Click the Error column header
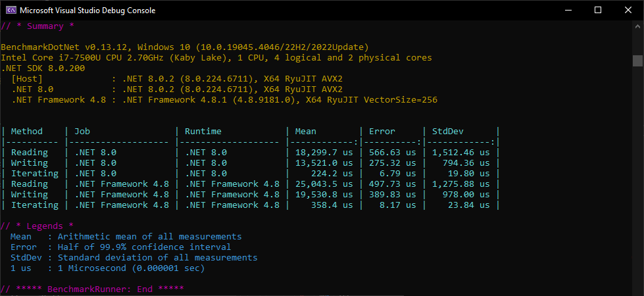This screenshot has height=296, width=644. 382,132
